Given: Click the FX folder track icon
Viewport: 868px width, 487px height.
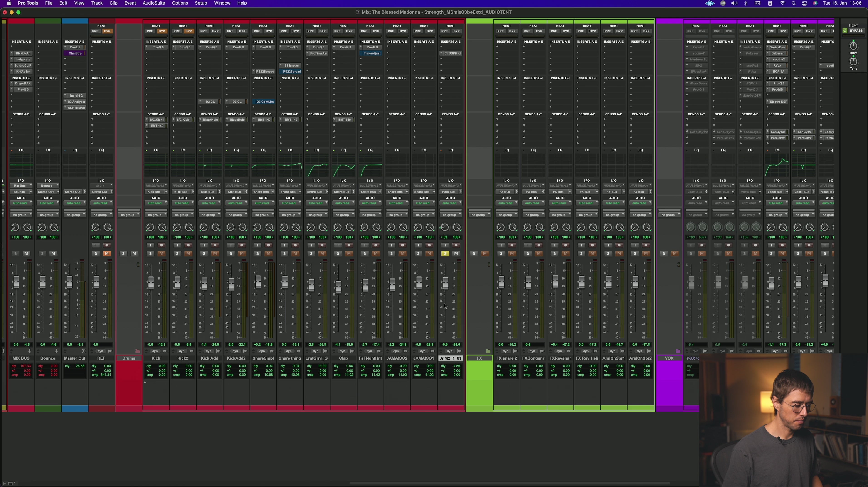Looking at the screenshot, I should (x=488, y=351).
